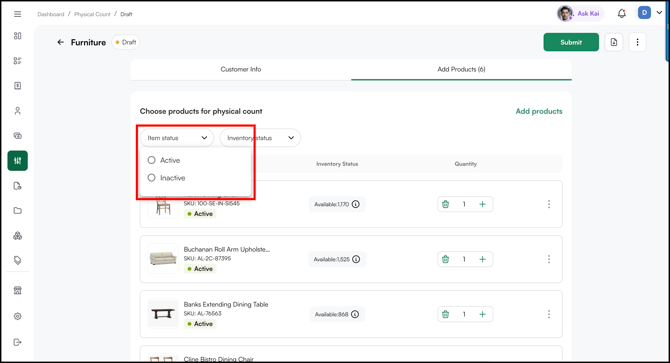The height and width of the screenshot is (363, 670).
Task: Open the stacked cubes products icon in sidebar
Action: [18, 236]
